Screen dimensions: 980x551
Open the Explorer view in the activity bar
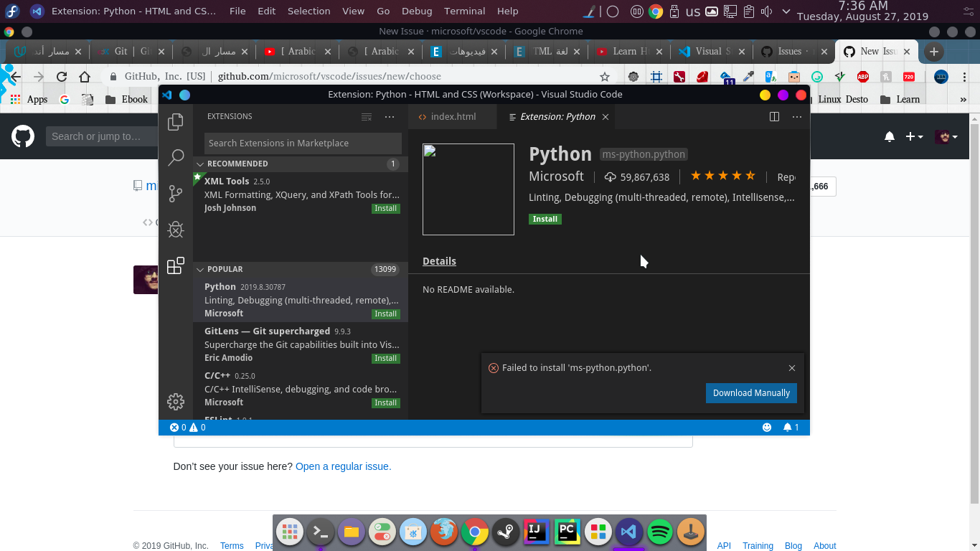(x=176, y=122)
